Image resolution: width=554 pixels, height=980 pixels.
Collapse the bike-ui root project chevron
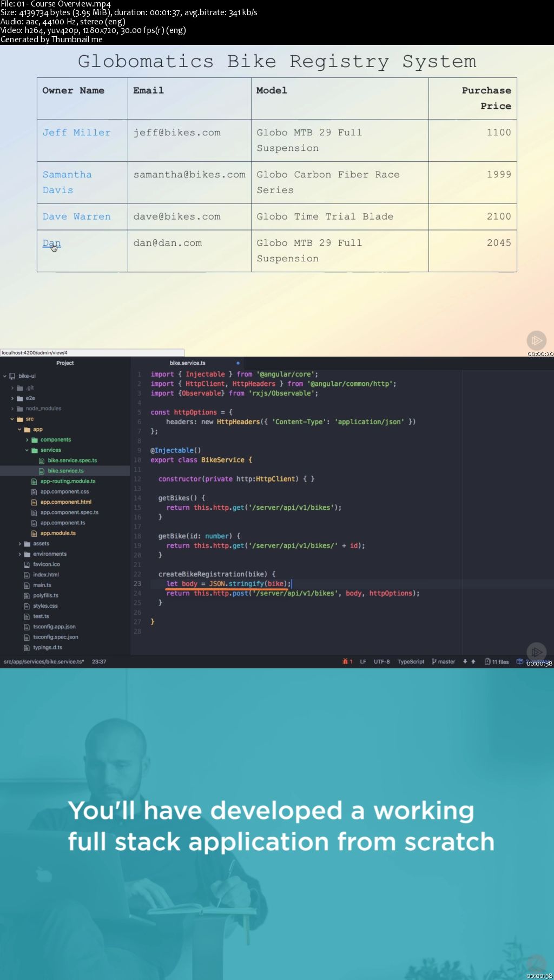pyautogui.click(x=5, y=376)
